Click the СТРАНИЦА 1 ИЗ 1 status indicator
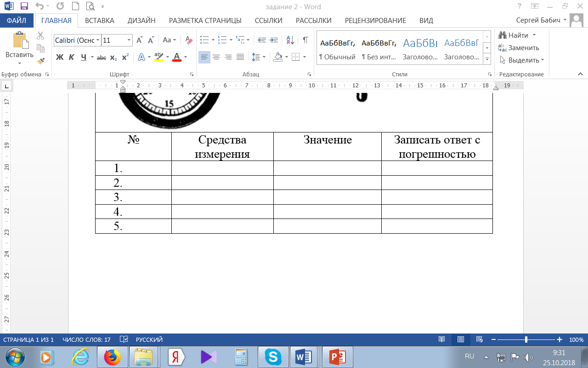This screenshot has width=588, height=368. 28,339
